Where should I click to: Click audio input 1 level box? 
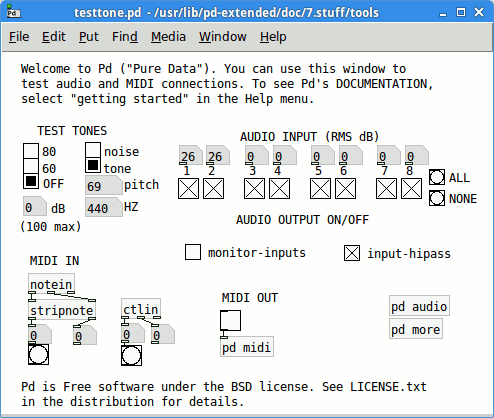coord(191,155)
